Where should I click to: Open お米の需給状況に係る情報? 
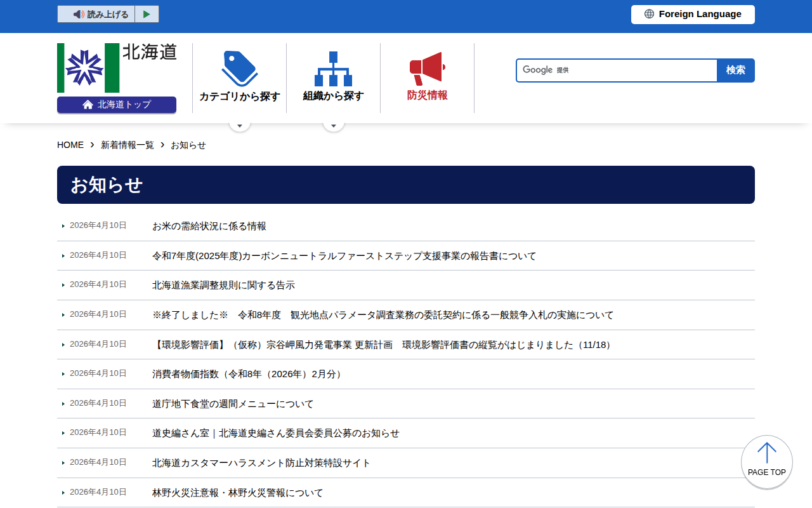coord(209,226)
